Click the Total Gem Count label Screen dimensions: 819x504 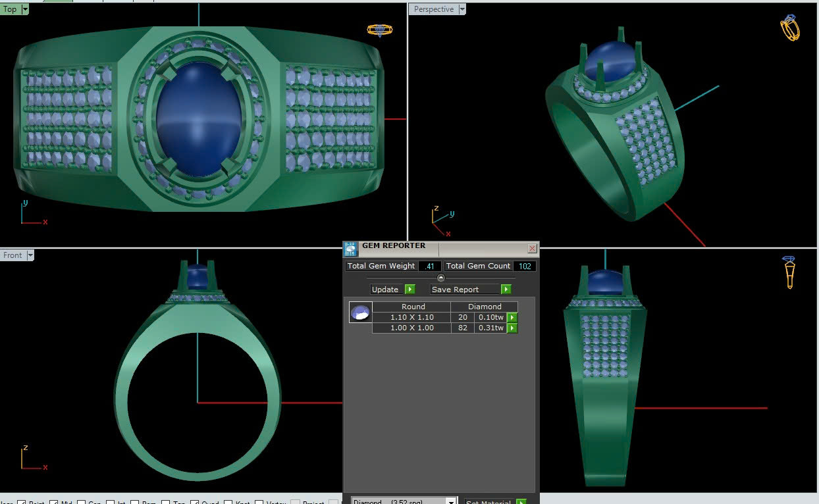[479, 266]
